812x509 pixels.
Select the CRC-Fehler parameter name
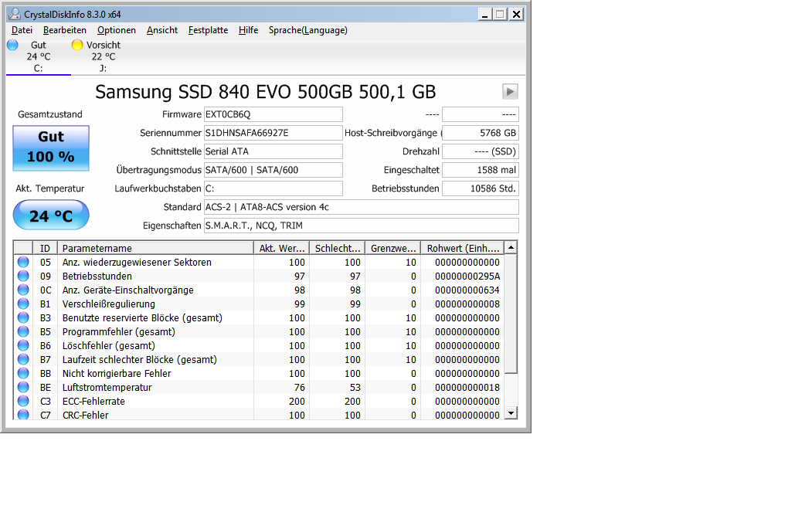(86, 415)
